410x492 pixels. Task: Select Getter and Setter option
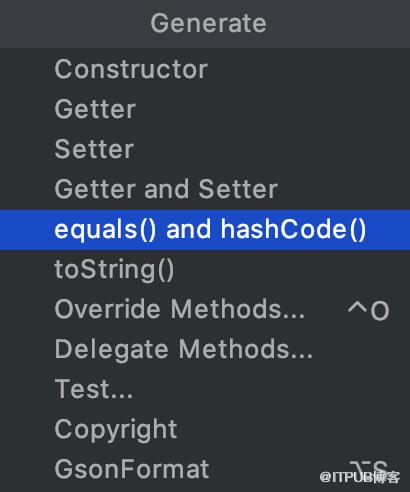tap(205, 189)
